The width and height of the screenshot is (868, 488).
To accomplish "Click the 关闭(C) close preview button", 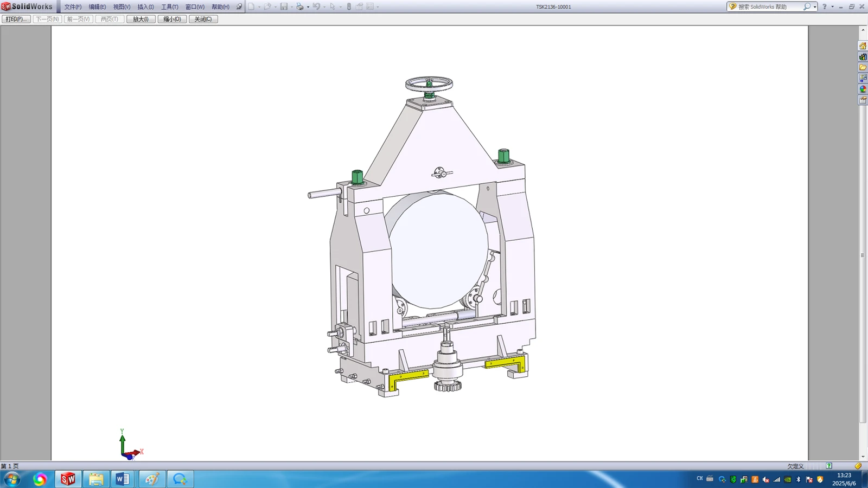I will coord(203,19).
